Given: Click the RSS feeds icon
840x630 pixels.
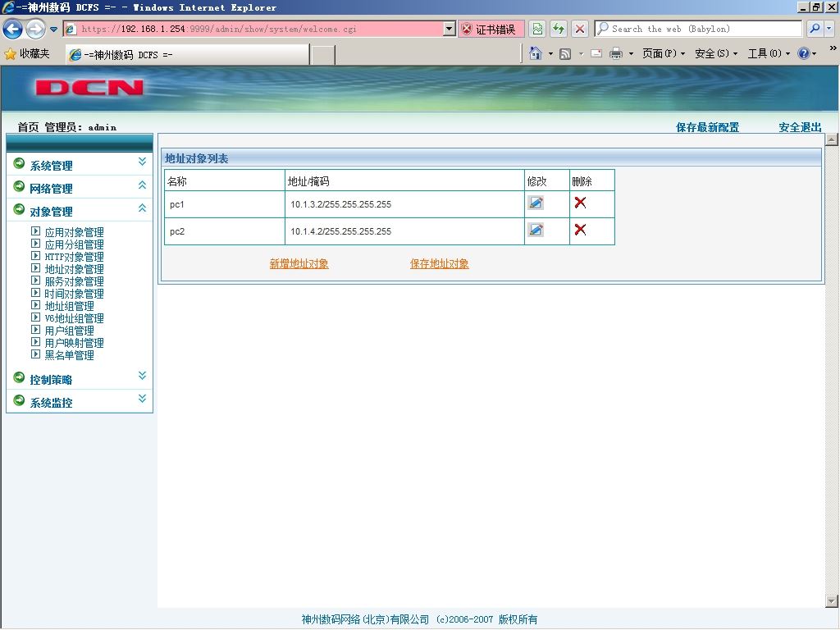Looking at the screenshot, I should tap(564, 53).
